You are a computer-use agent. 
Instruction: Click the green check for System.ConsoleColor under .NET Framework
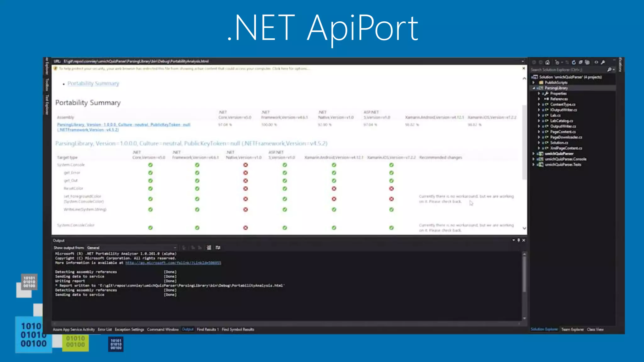(x=197, y=228)
